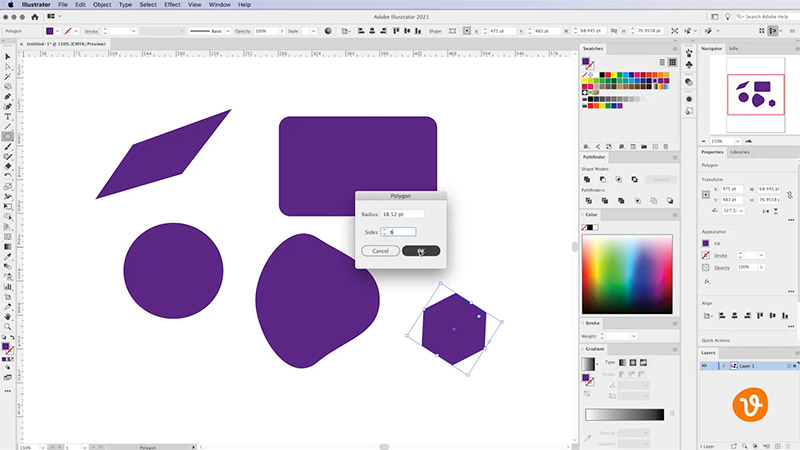Switch to the Libraries tab

click(x=740, y=152)
